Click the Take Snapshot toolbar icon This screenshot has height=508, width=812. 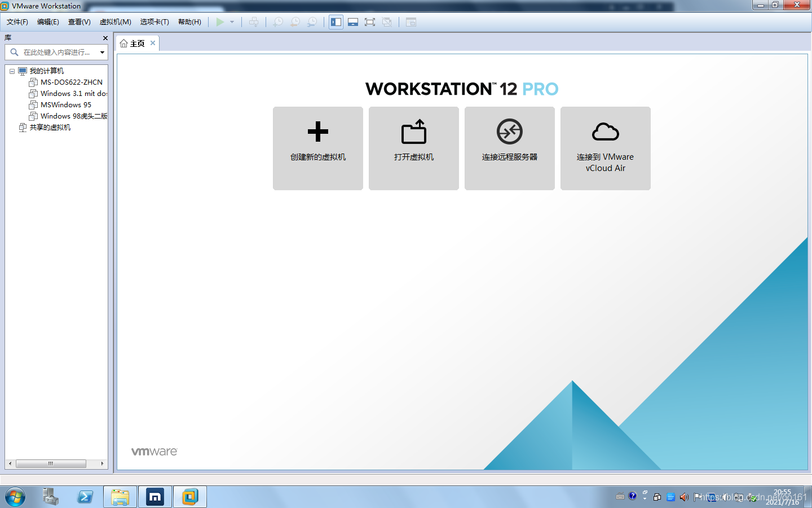tap(278, 22)
